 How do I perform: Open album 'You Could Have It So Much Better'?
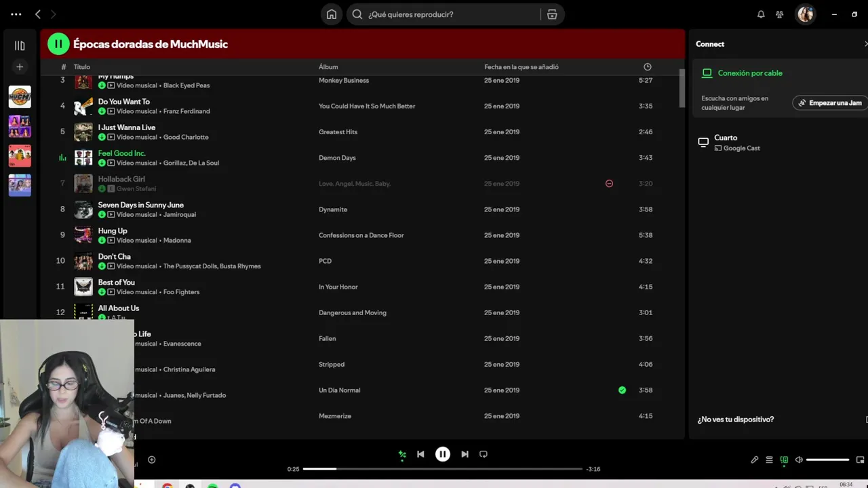pos(367,106)
